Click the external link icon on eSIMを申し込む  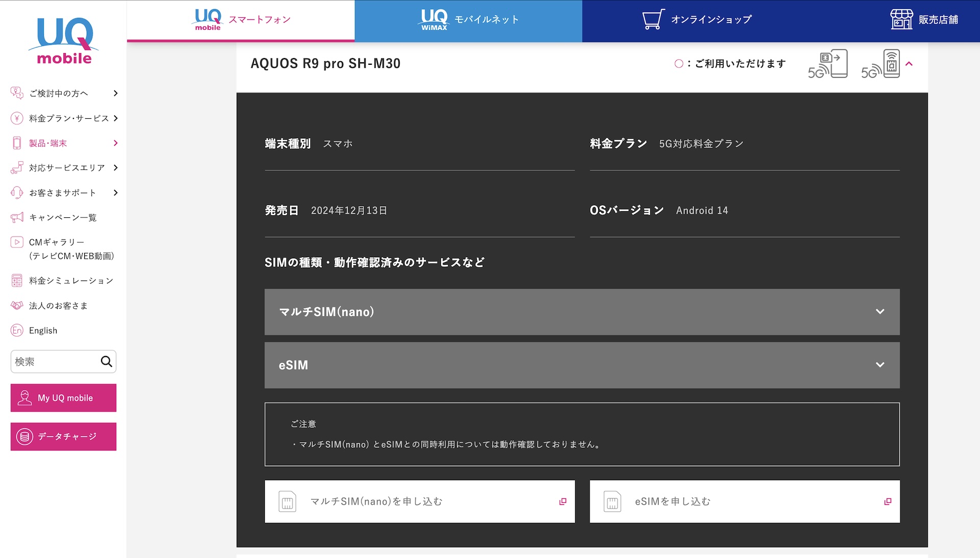pyautogui.click(x=888, y=501)
